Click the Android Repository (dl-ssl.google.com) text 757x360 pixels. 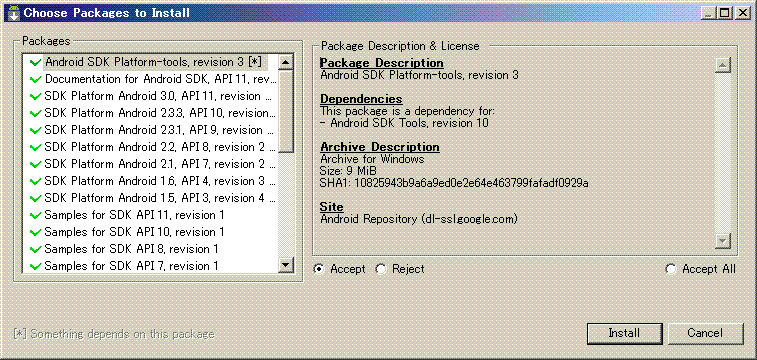pyautogui.click(x=419, y=219)
